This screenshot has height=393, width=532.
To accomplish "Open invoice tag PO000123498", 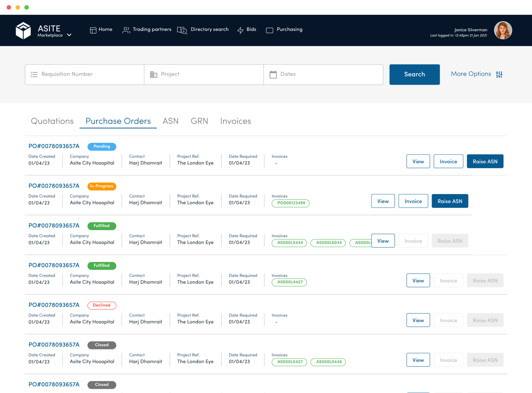I will (x=291, y=203).
